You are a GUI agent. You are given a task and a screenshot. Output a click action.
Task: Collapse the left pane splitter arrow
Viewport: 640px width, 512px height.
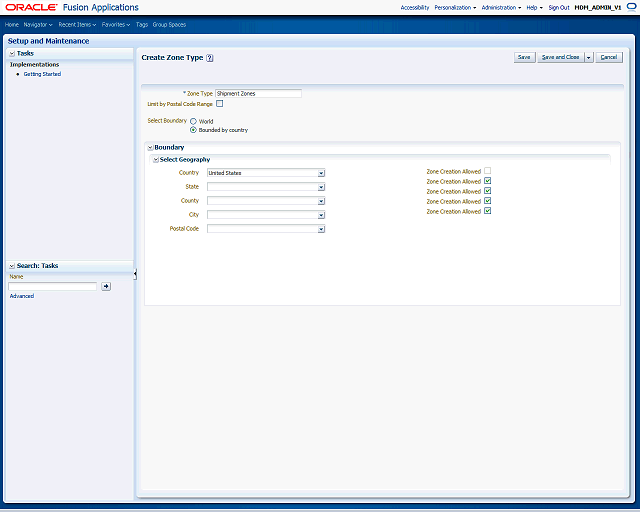[135, 274]
